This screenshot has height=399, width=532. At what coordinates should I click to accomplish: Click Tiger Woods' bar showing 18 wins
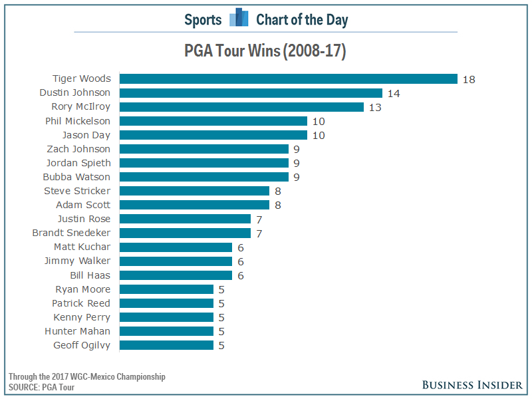288,78
